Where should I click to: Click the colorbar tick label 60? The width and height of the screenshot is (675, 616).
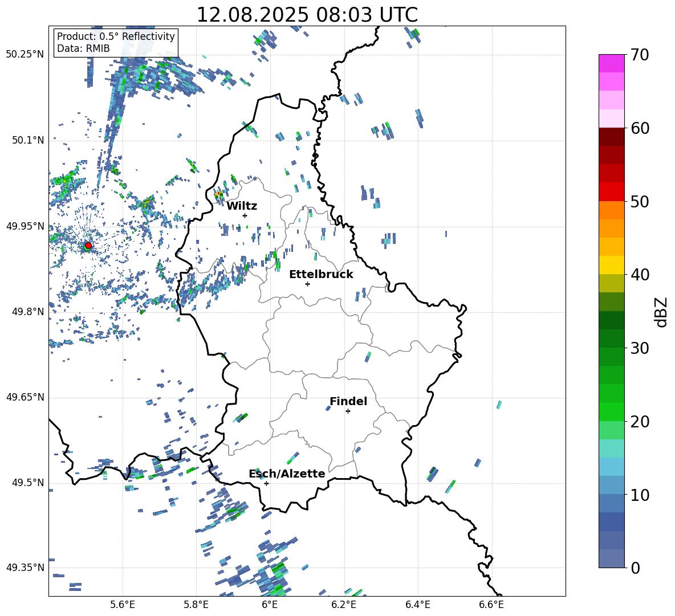640,128
